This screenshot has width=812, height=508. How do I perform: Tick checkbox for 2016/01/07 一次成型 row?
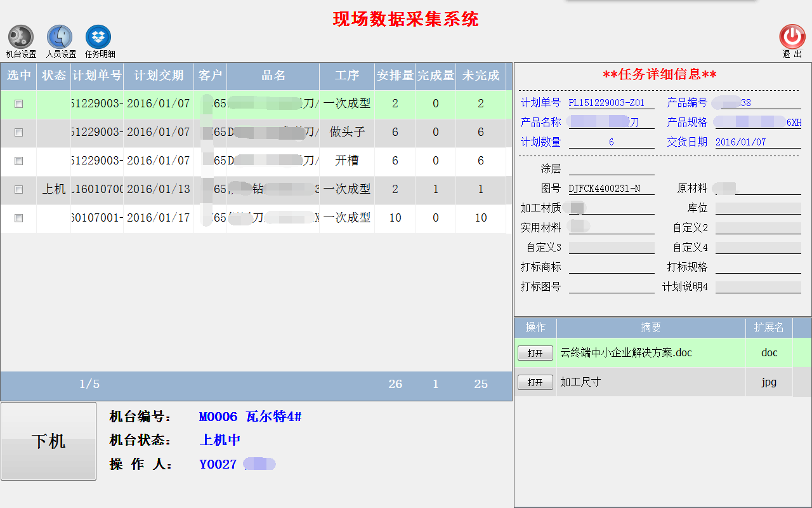[x=18, y=104]
